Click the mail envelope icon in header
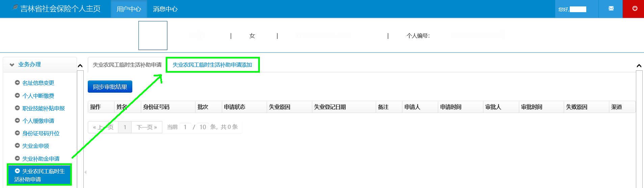The width and height of the screenshot is (644, 188). 611,8
